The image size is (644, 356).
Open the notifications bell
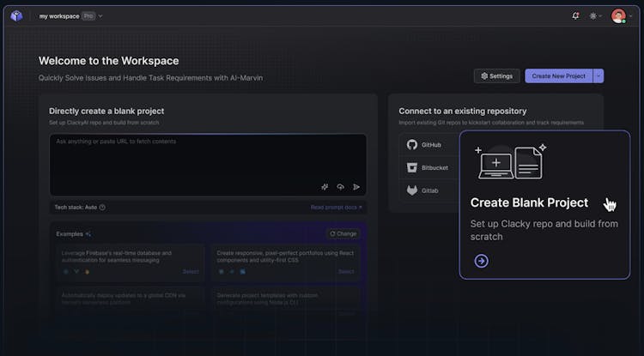coord(575,15)
